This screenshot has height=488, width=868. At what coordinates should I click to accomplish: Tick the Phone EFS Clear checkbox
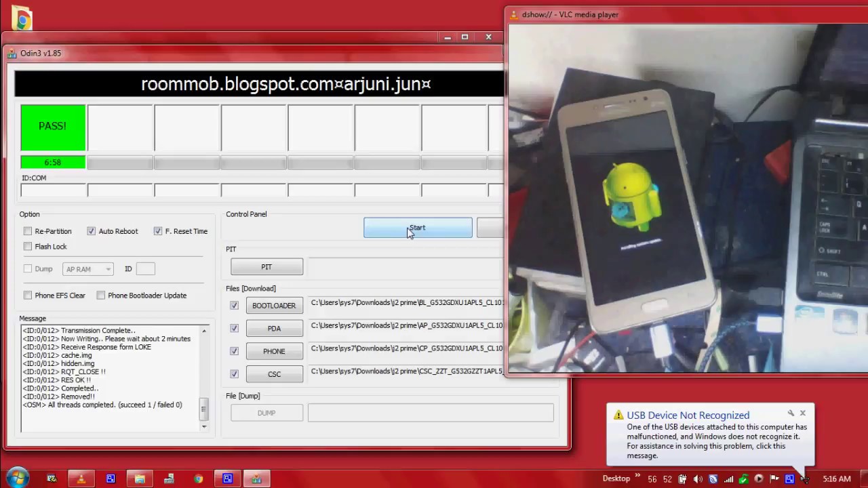28,296
